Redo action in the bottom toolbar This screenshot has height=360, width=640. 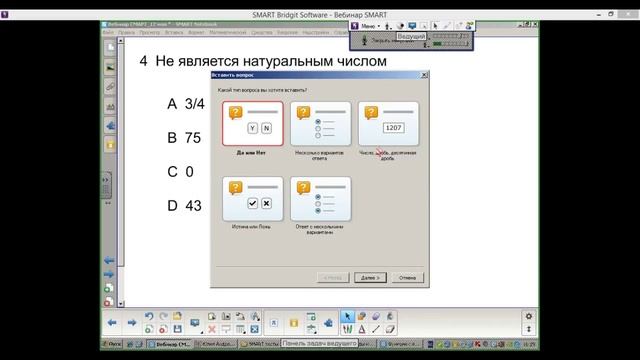(x=163, y=316)
